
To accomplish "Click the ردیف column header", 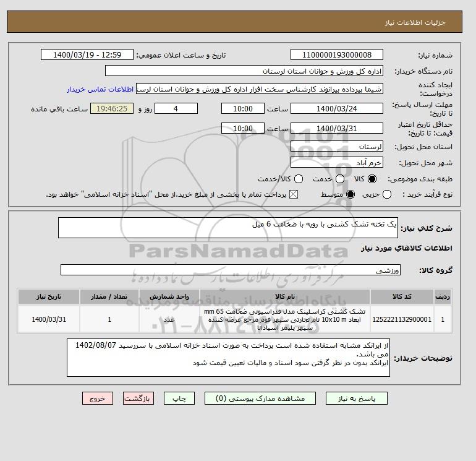I will (443, 296).
